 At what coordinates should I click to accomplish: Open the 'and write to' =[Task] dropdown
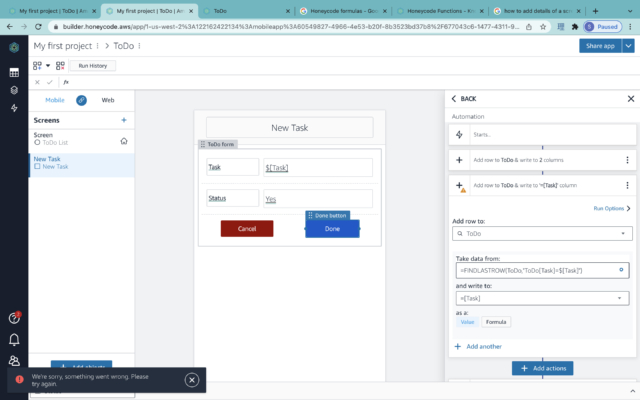[542, 298]
